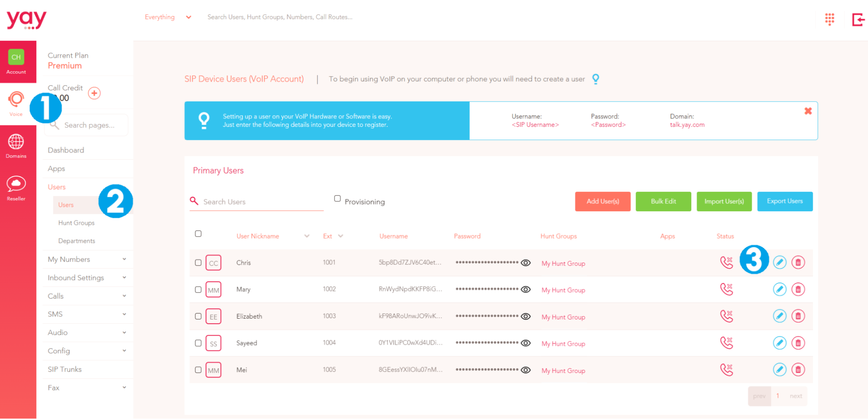Click the phone status icon for Chris

726,263
